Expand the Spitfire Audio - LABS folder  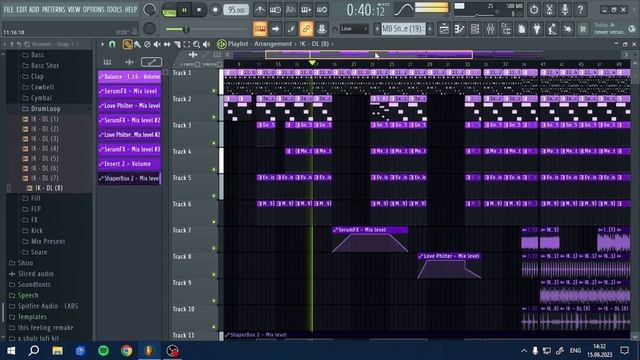pos(48,306)
